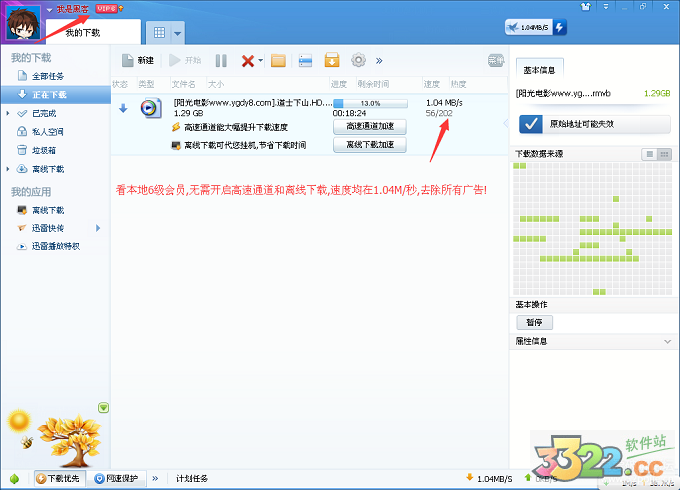Viewport: 680px width, 490px height.
Task: Click the 文件名 column header
Action: [x=183, y=84]
